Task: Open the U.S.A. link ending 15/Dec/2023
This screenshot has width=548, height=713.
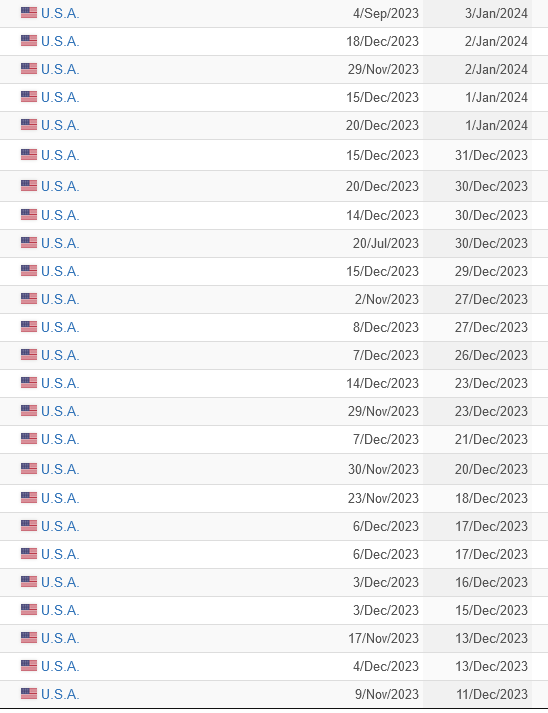Action: [x=60, y=610]
